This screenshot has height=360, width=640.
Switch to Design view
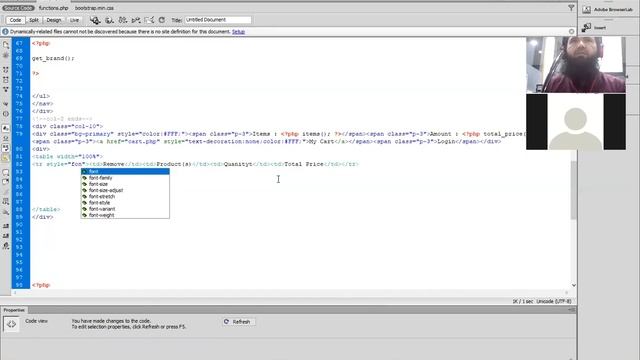53,20
